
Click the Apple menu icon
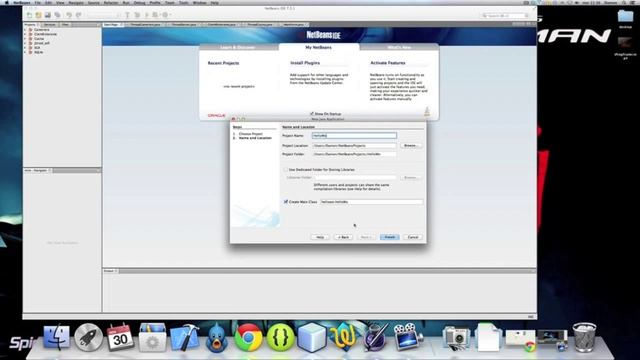coord(6,2)
